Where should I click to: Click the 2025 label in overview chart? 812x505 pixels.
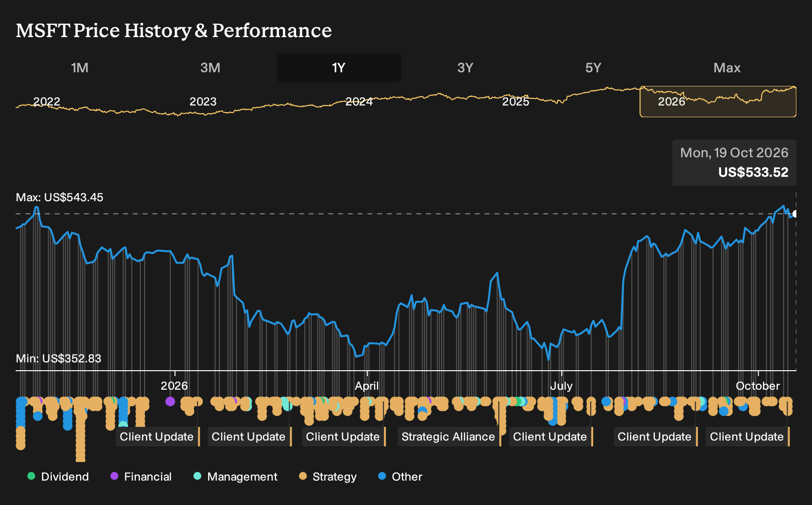tap(515, 102)
